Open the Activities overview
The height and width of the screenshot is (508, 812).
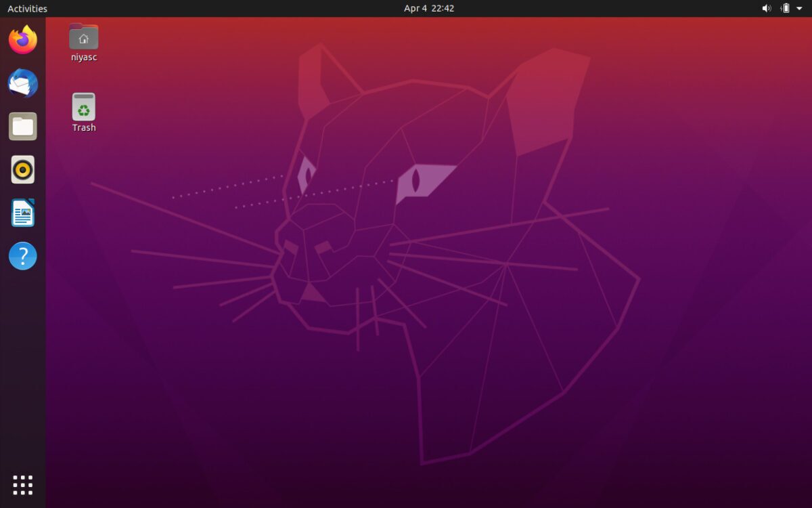(x=27, y=9)
